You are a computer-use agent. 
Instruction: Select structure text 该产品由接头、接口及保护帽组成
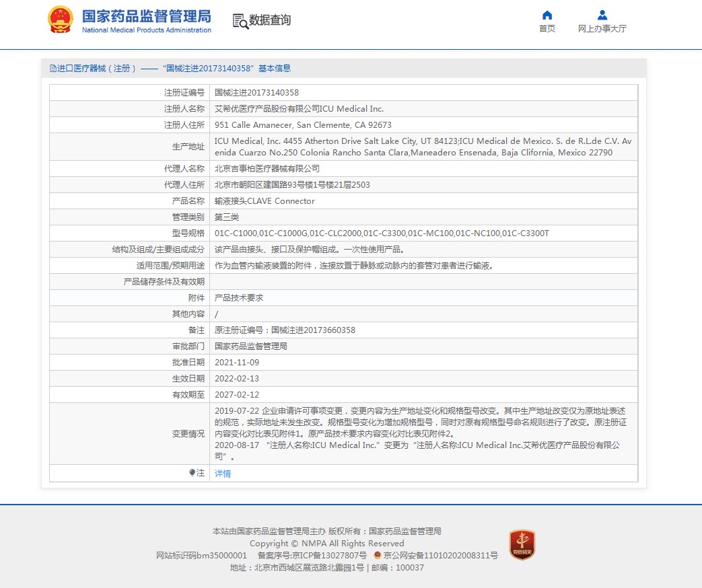[x=310, y=249]
